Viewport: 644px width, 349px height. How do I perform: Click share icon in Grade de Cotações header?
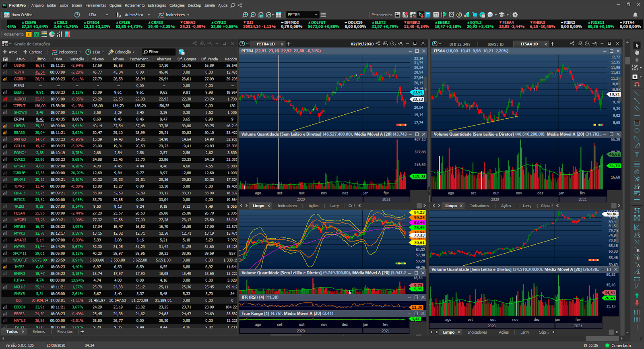click(194, 43)
